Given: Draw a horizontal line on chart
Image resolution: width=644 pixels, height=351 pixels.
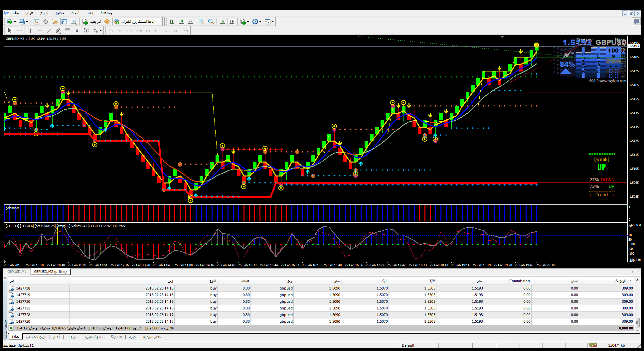Looking at the screenshot, I should point(40,31).
